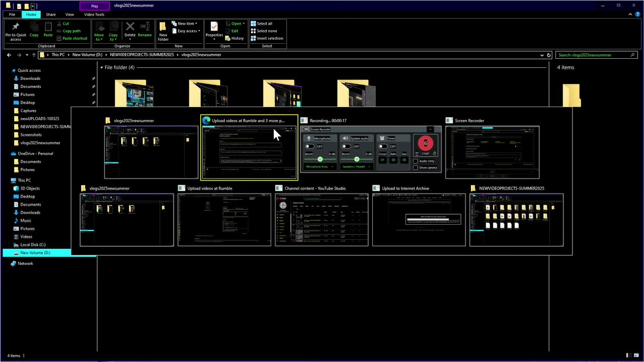The image size is (644, 362).
Task: Check Show camera in the Screen Recorder preview
Action: [x=415, y=167]
